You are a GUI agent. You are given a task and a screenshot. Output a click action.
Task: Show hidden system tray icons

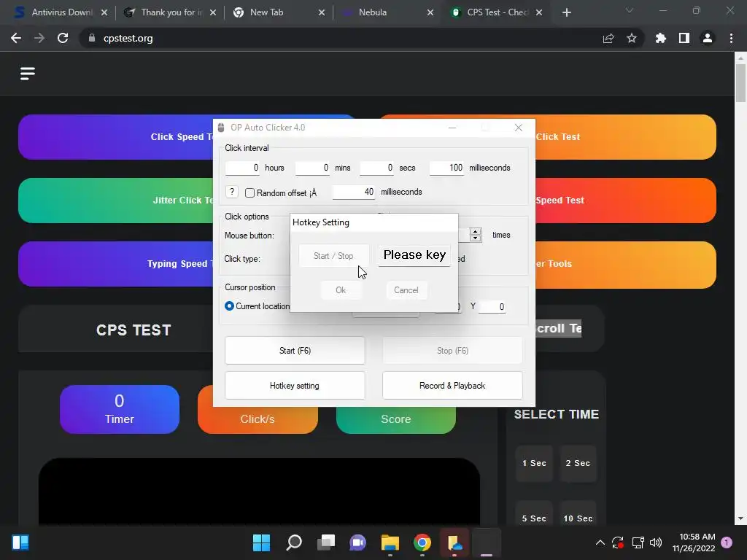pos(600,542)
